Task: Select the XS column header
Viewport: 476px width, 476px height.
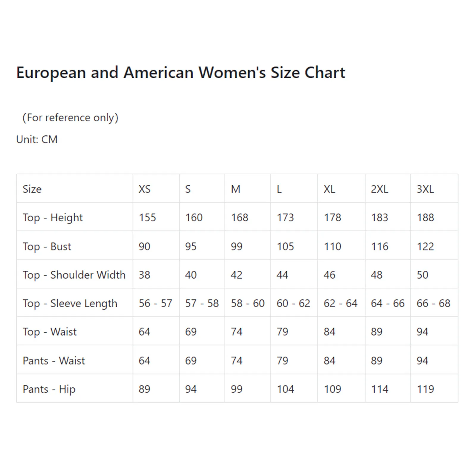Action: coord(145,189)
